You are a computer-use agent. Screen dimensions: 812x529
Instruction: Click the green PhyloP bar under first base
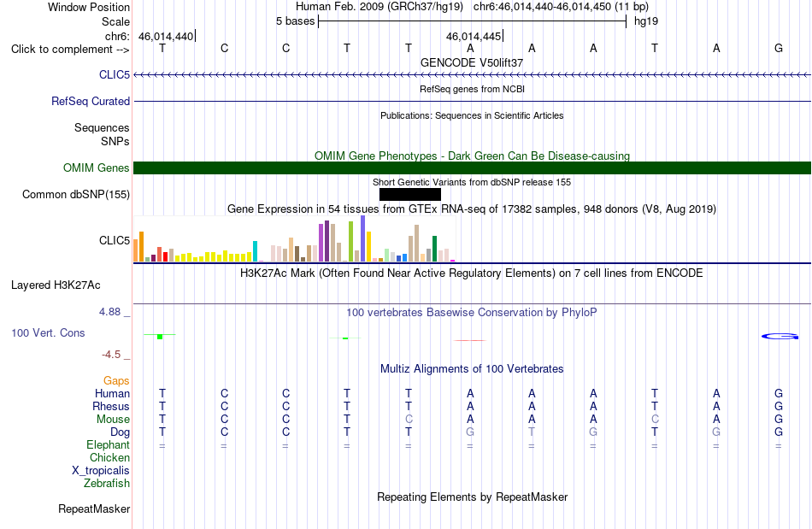click(160, 337)
